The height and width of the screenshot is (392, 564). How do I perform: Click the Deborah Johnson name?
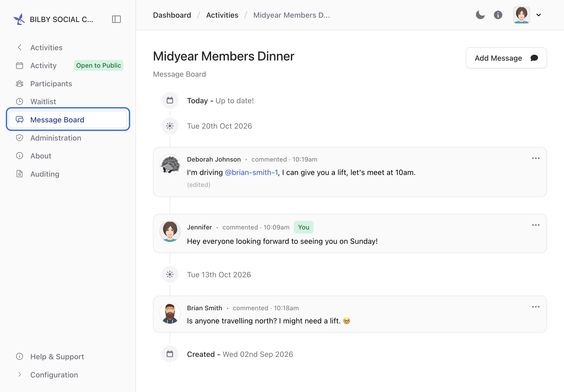tap(214, 159)
